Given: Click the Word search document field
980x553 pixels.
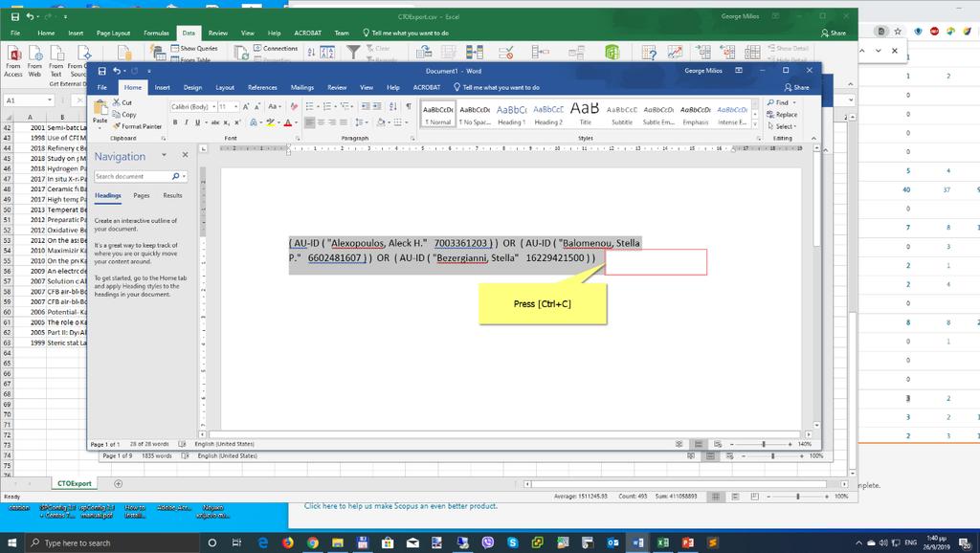Looking at the screenshot, I should click(x=132, y=177).
